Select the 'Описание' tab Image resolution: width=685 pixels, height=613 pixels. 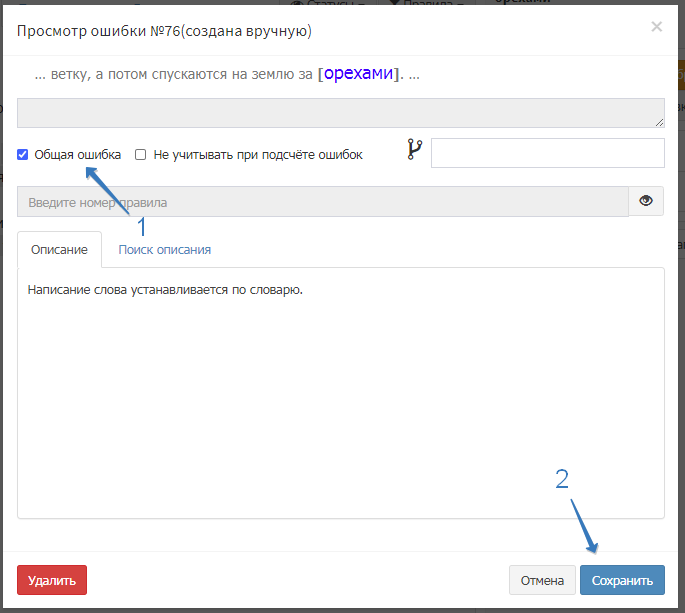pyautogui.click(x=59, y=249)
